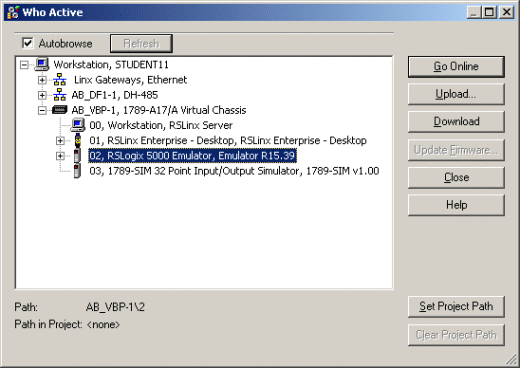Open Help for Who Active
The width and height of the screenshot is (520, 368).
tap(456, 205)
